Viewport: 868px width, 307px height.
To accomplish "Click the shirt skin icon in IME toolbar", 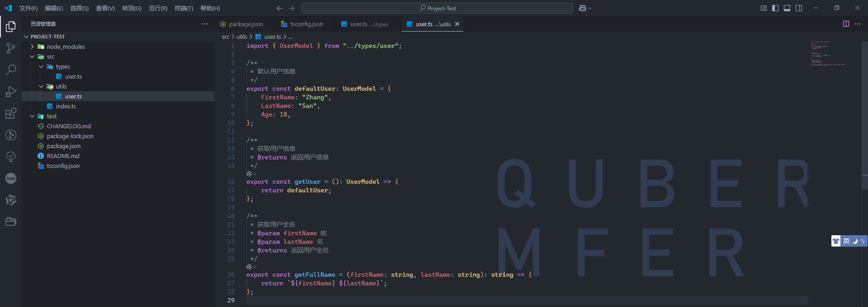I will (836, 241).
